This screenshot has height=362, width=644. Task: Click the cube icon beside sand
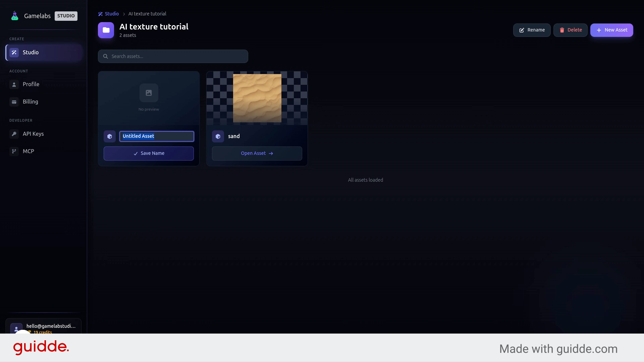[x=218, y=136]
